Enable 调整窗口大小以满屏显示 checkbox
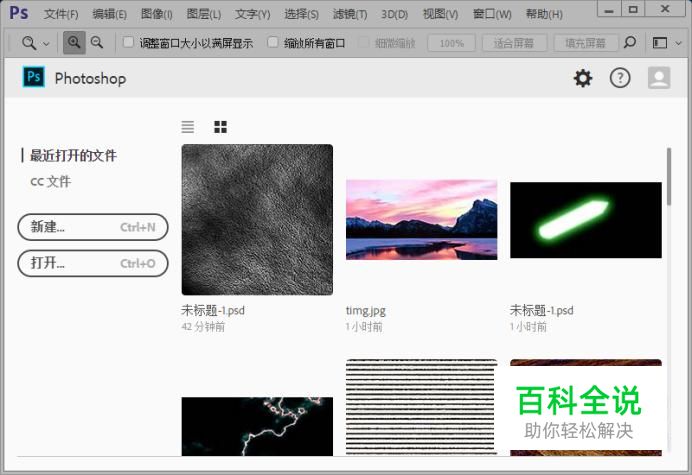 (128, 42)
